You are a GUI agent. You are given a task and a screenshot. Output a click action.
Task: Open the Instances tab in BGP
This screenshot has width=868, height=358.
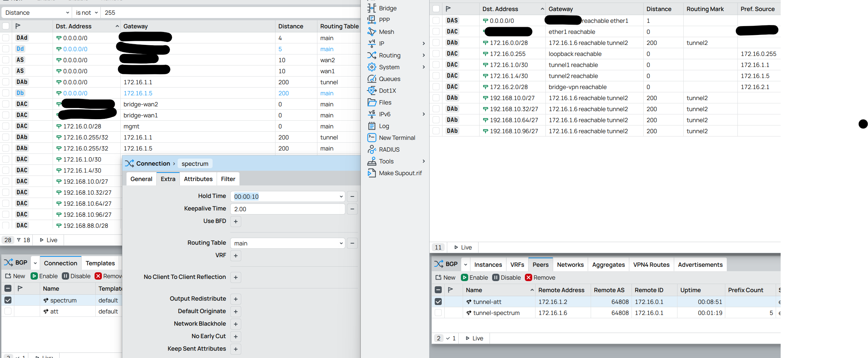pos(488,265)
